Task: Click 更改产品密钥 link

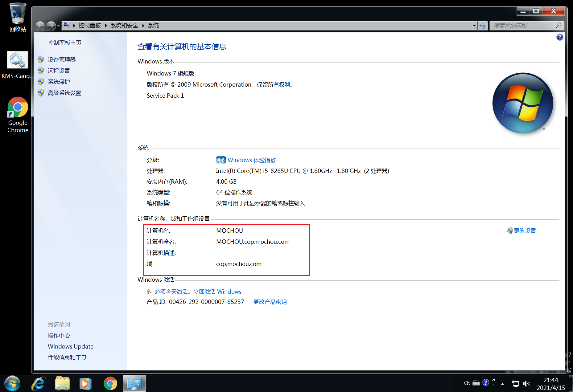Action: [270, 302]
